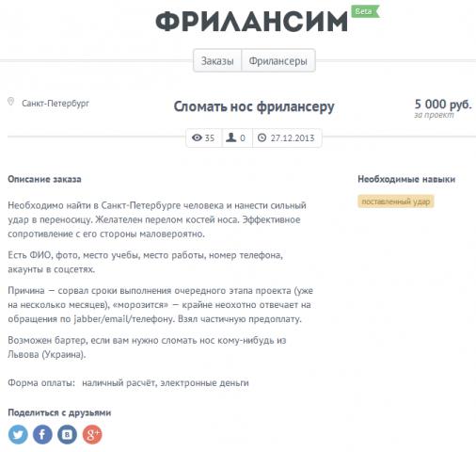Click the Необходимые навыки heading
This screenshot has height=452, width=476.
(406, 179)
